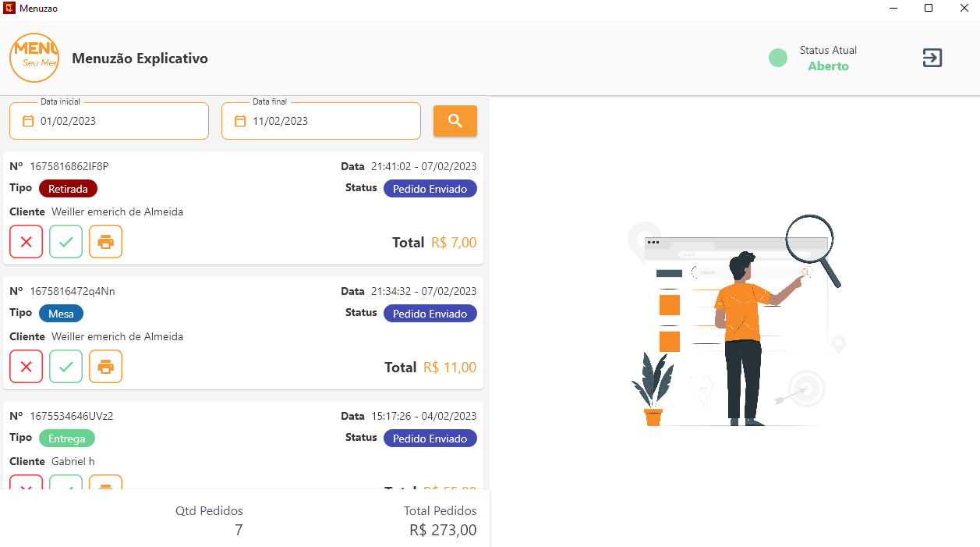
Task: Approve order 1675816472q4Nn with green check
Action: 65,367
